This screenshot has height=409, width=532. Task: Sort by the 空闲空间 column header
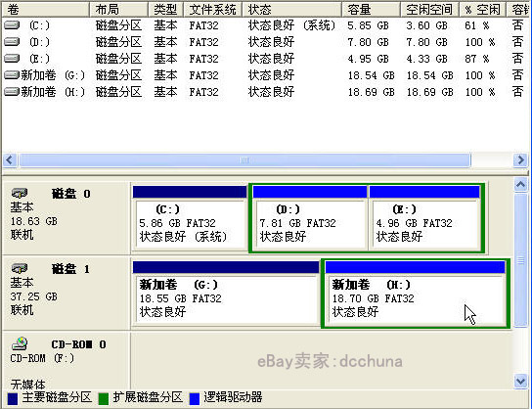point(429,9)
